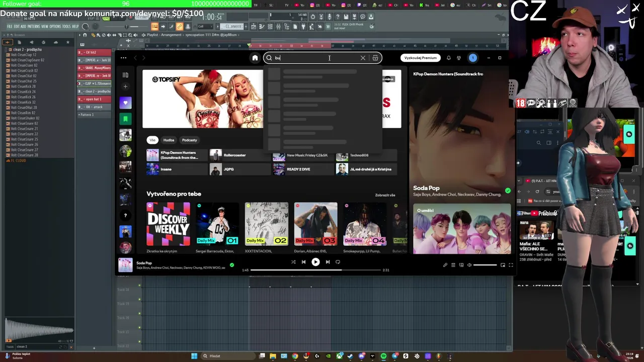Go back with Spotify left arrow
Image resolution: width=644 pixels, height=362 pixels.
(135, 58)
